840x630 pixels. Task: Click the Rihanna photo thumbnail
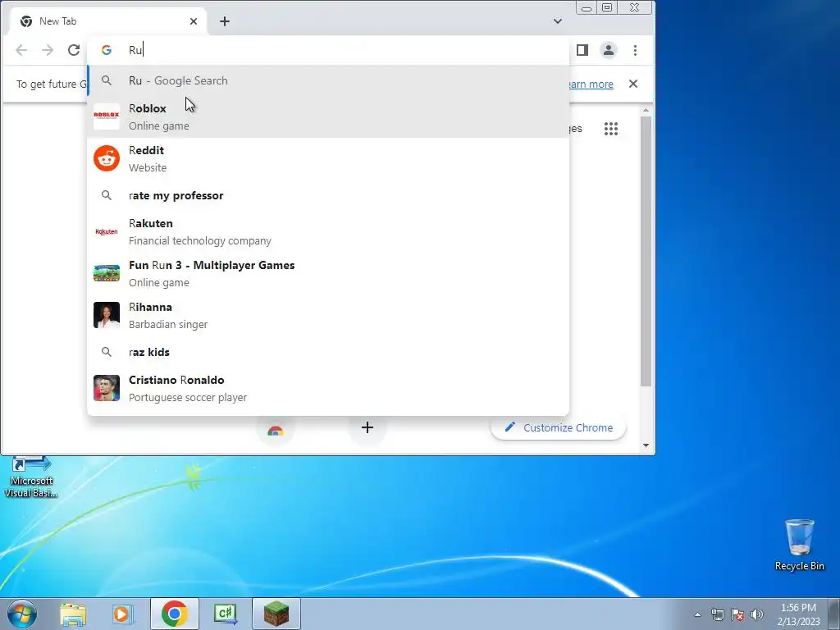(107, 315)
